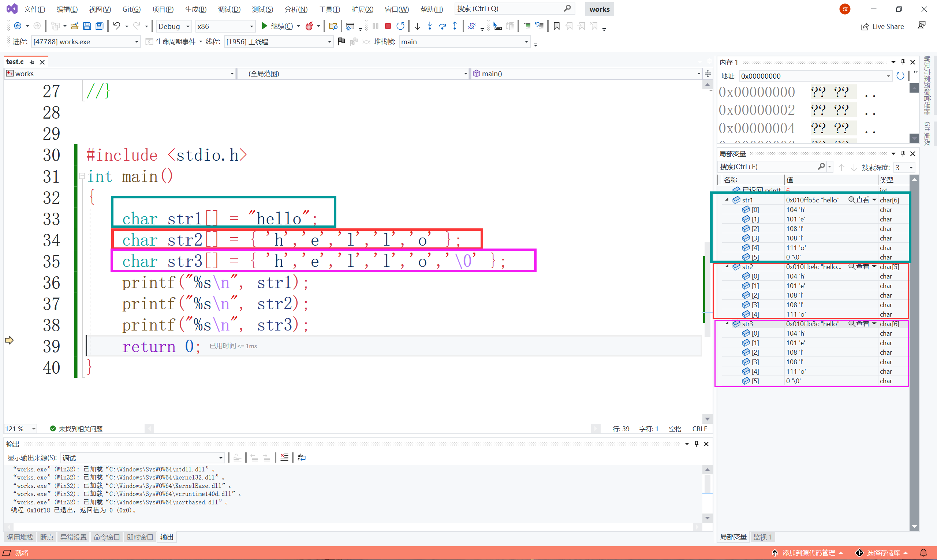Collapse the str1 variable tree node
The image size is (937, 560).
(727, 199)
